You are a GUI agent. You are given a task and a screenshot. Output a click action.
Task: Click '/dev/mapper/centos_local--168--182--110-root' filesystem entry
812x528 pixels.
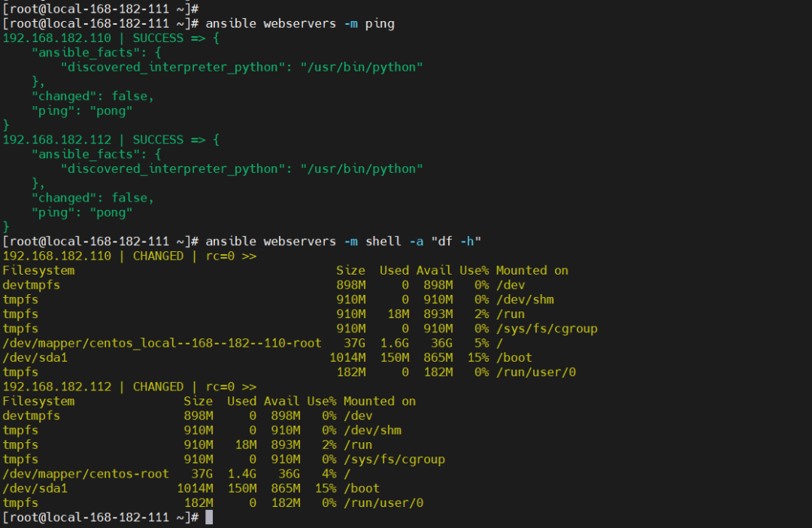[x=162, y=343]
